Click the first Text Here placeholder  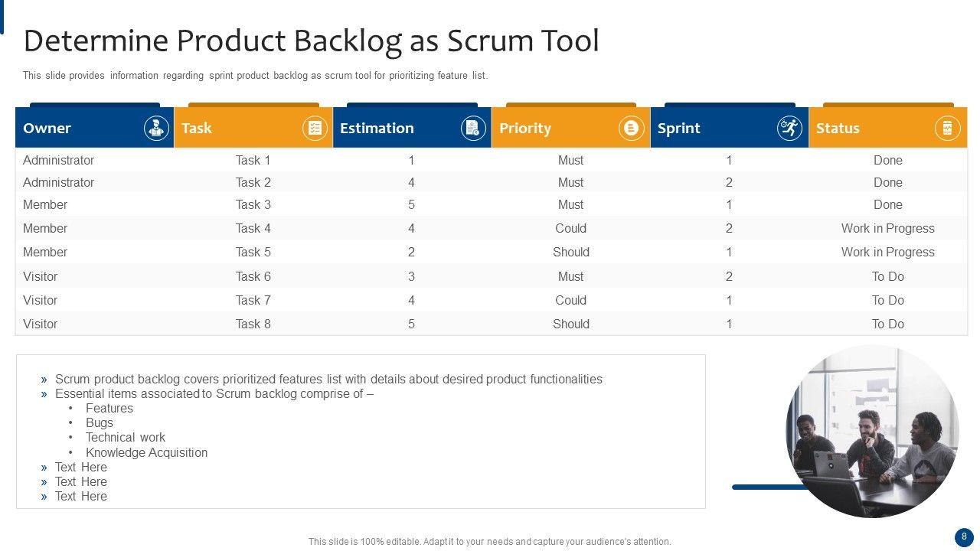[80, 467]
